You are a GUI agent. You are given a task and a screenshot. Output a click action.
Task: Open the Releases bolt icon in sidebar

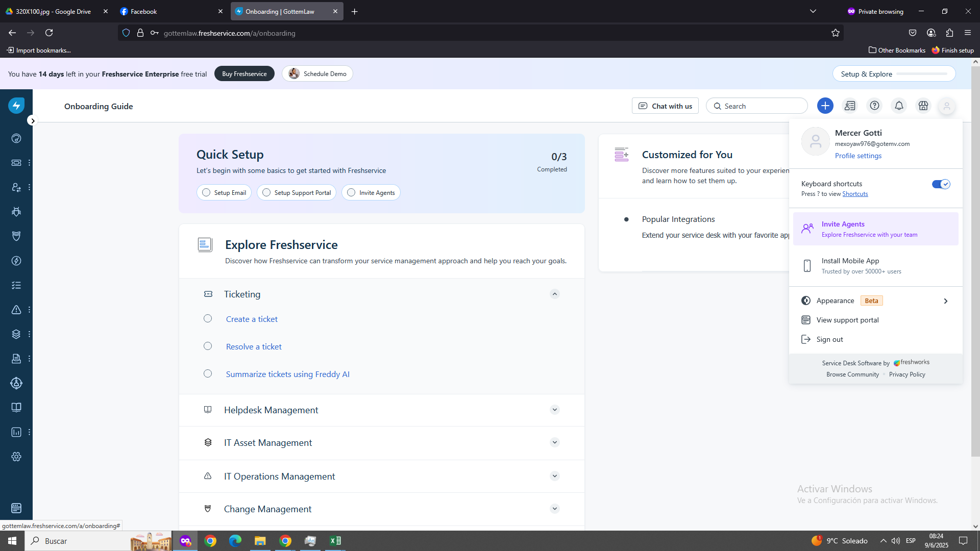(x=16, y=261)
